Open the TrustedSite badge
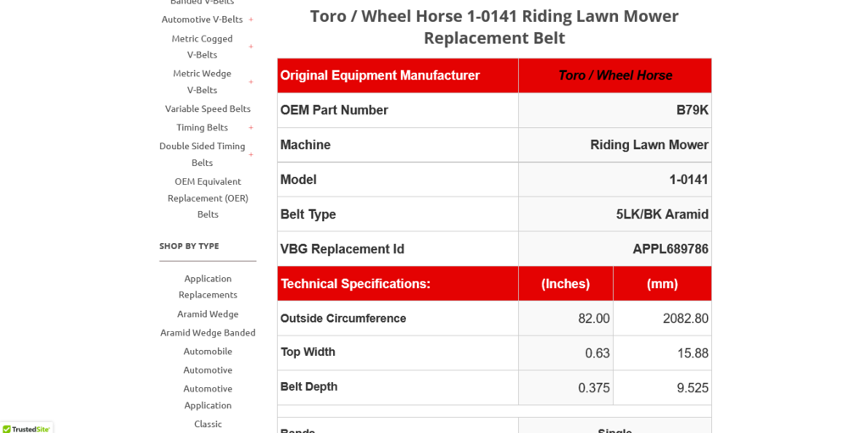This screenshot has height=433, width=868. pyautogui.click(x=26, y=428)
